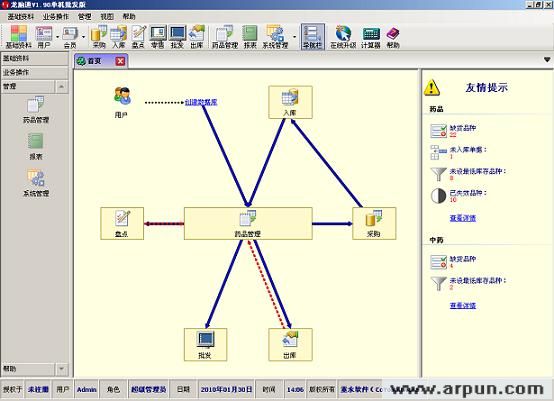The width and height of the screenshot is (554, 401).
Task: Collapse the 管理 sidebar section arrow
Action: pos(61,86)
